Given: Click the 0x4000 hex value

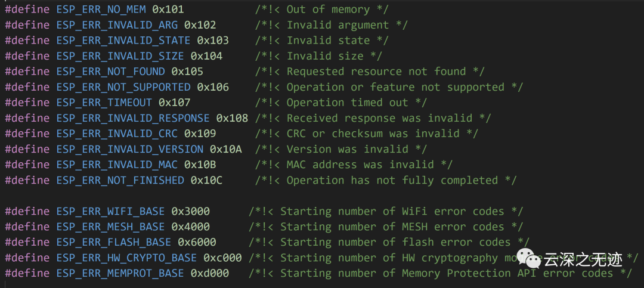Looking at the screenshot, I should 191,227.
